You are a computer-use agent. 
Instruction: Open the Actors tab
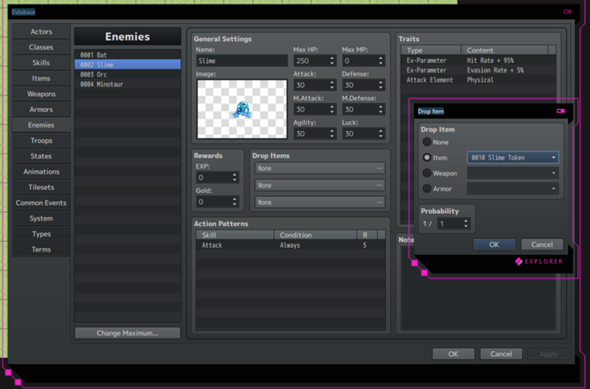coord(41,32)
